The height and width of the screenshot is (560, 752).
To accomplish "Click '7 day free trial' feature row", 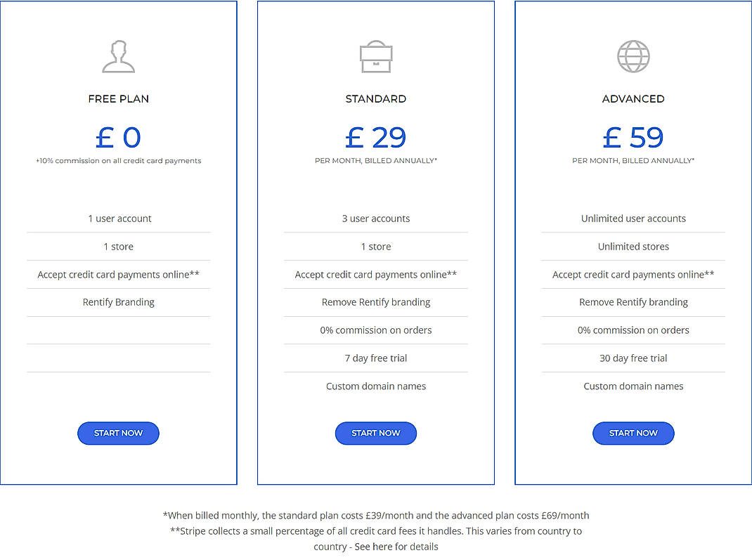I will pos(376,358).
